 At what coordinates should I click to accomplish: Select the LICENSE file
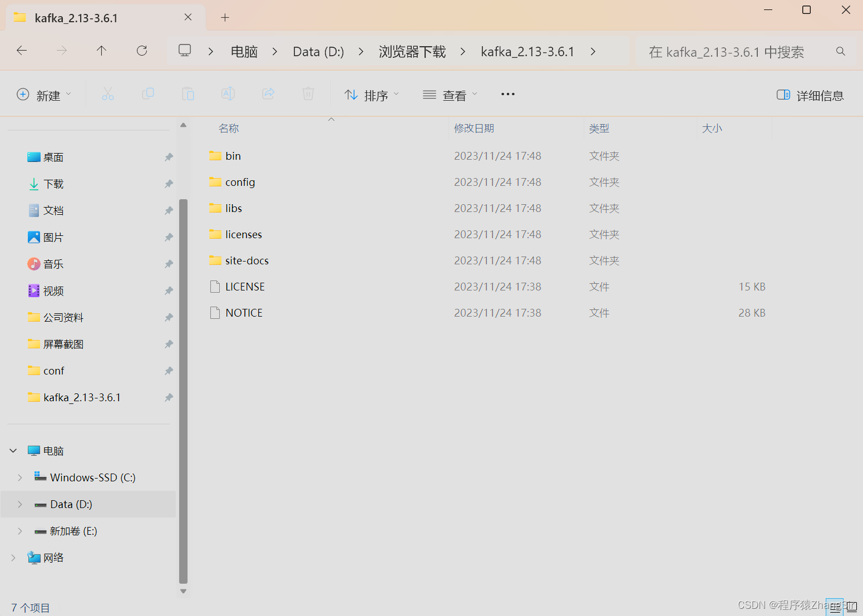pyautogui.click(x=245, y=287)
